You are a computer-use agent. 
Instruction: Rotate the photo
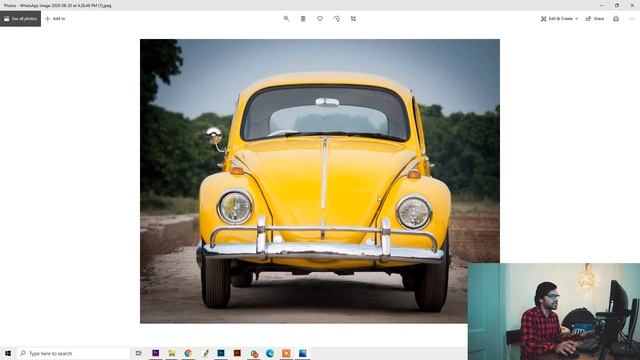[337, 19]
